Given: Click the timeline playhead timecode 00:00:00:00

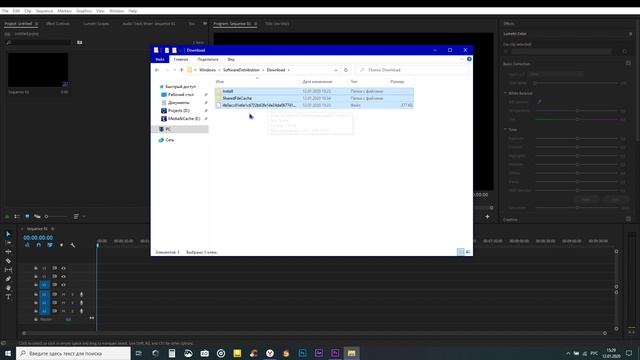Looking at the screenshot, I should tap(38, 238).
